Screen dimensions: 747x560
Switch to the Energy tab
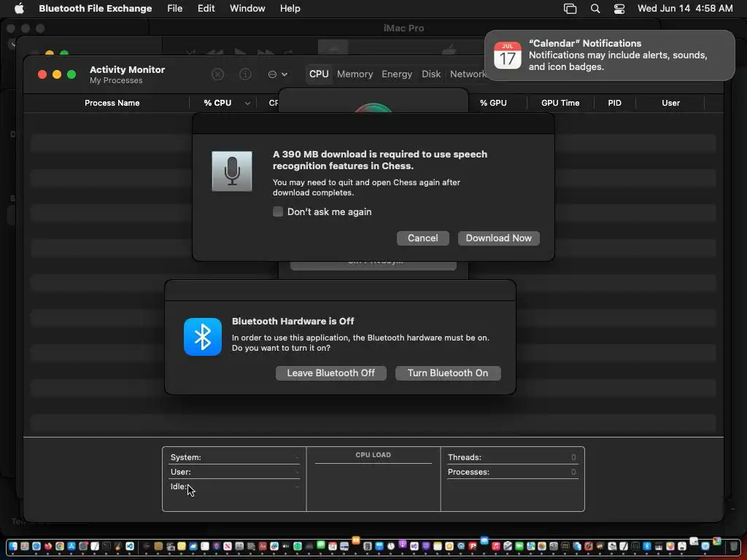tap(397, 74)
